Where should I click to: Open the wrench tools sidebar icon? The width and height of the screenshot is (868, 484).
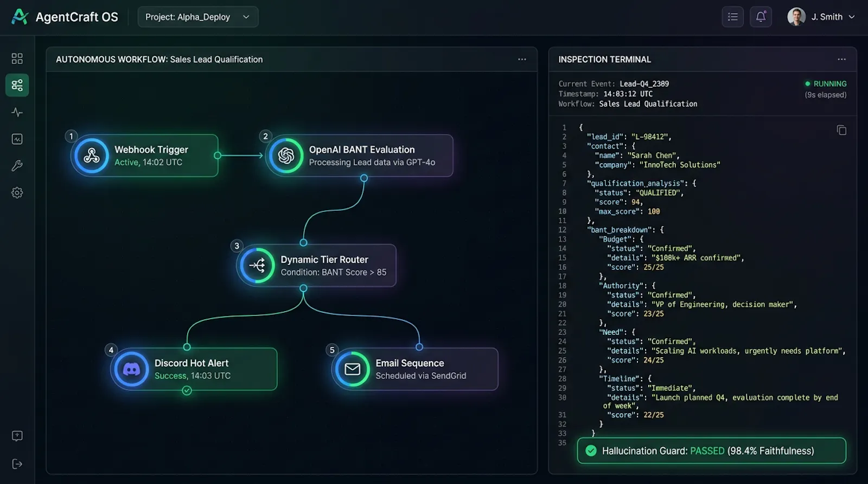coord(17,166)
